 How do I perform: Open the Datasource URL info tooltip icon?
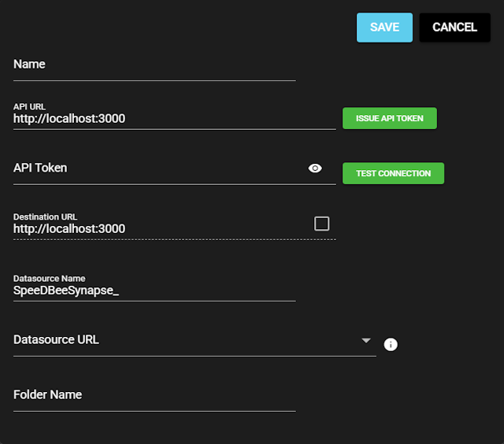point(391,344)
